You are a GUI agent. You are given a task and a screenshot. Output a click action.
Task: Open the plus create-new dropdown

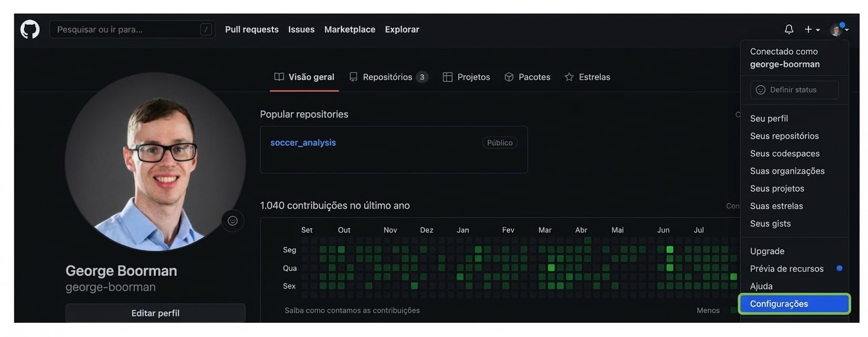pos(812,29)
